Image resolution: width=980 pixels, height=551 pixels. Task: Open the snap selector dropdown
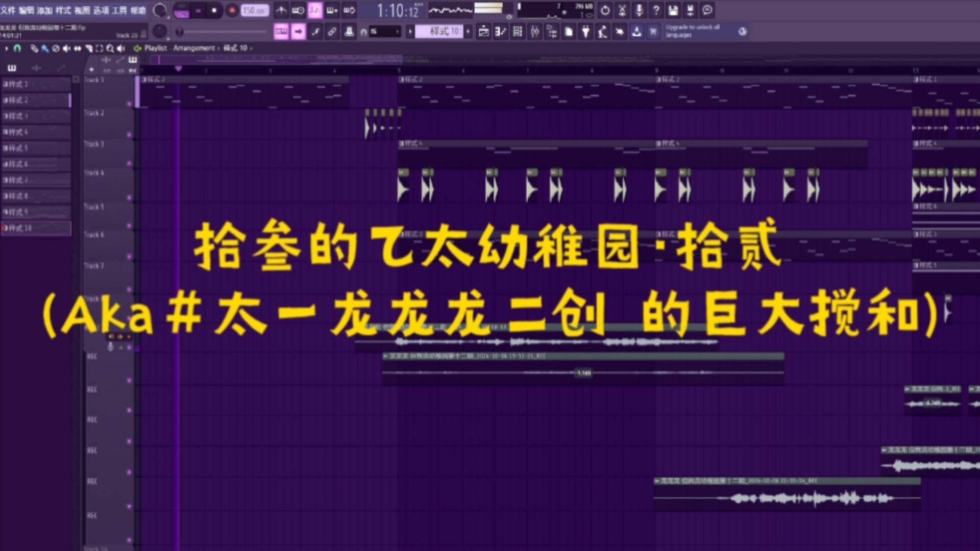tap(384, 32)
